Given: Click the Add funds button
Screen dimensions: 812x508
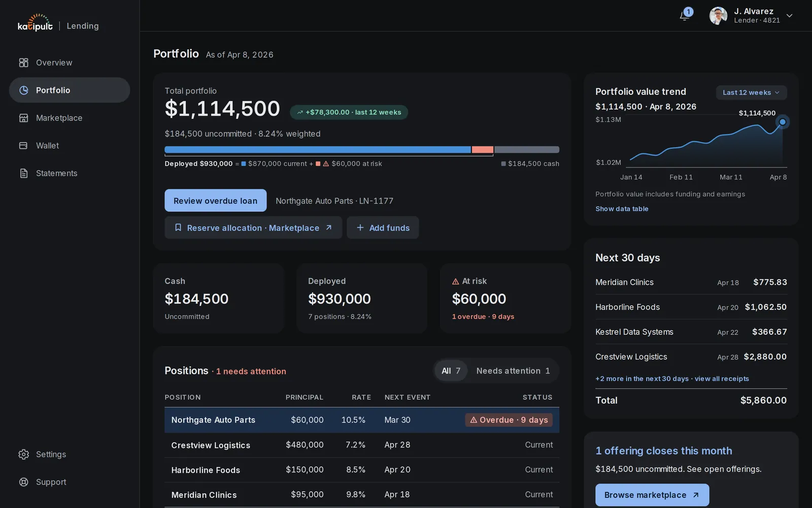Looking at the screenshot, I should pyautogui.click(x=383, y=228).
